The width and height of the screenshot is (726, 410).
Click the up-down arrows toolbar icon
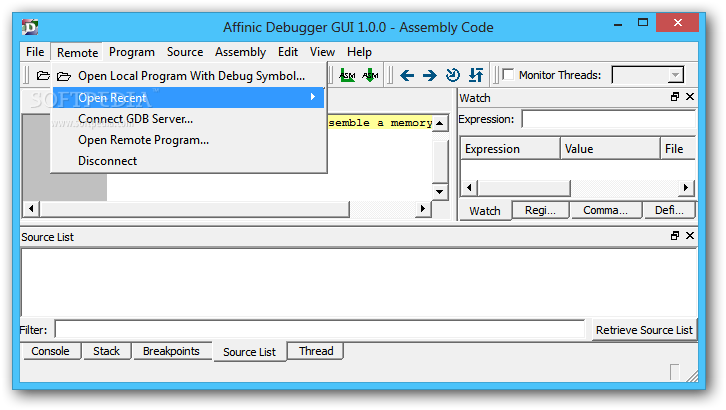476,75
